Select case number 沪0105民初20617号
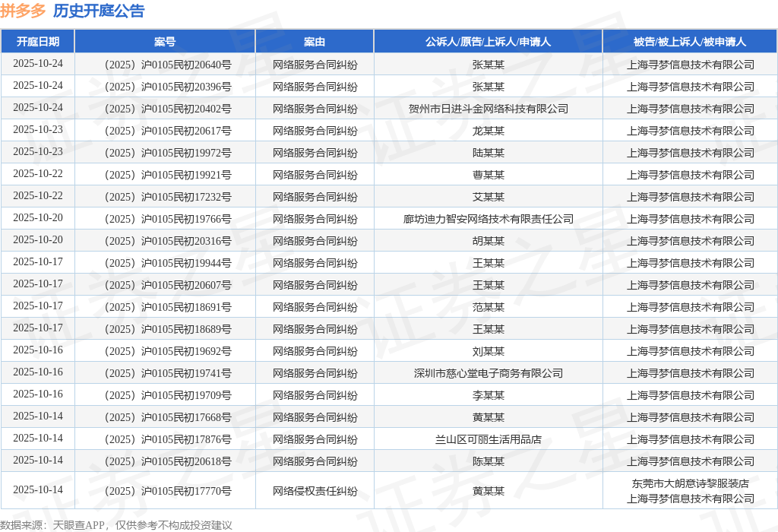The height and width of the screenshot is (532, 778). [x=168, y=131]
